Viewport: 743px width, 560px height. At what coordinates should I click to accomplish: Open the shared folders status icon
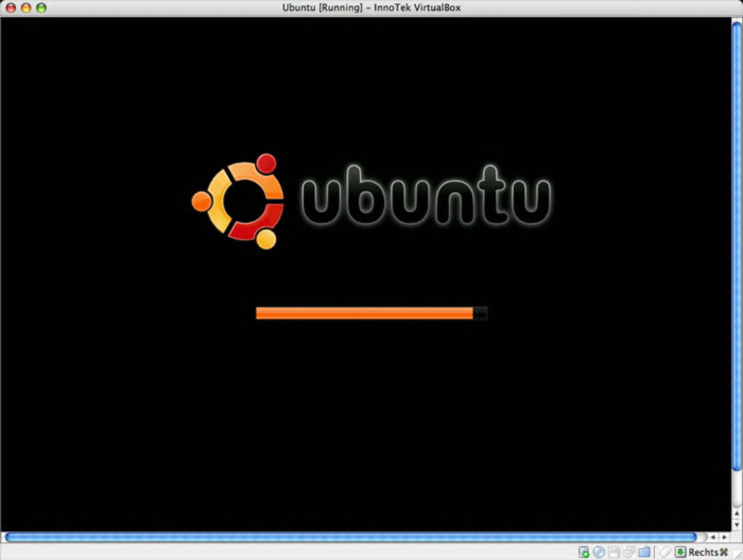tap(645, 552)
